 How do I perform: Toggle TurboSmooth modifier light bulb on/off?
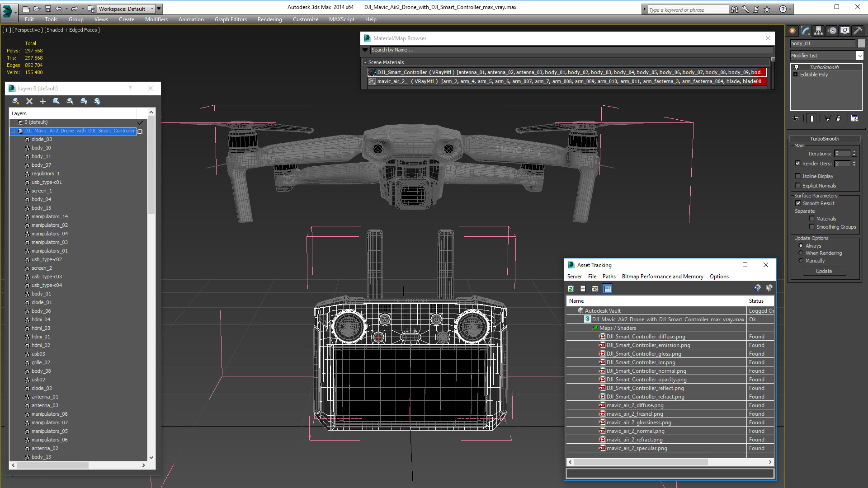pos(797,67)
